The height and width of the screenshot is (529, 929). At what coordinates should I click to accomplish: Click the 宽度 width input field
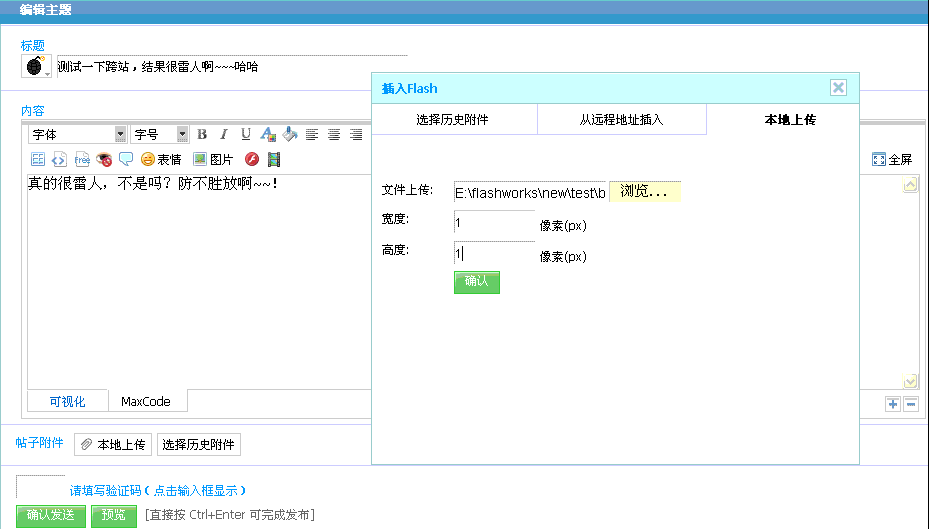(493, 224)
